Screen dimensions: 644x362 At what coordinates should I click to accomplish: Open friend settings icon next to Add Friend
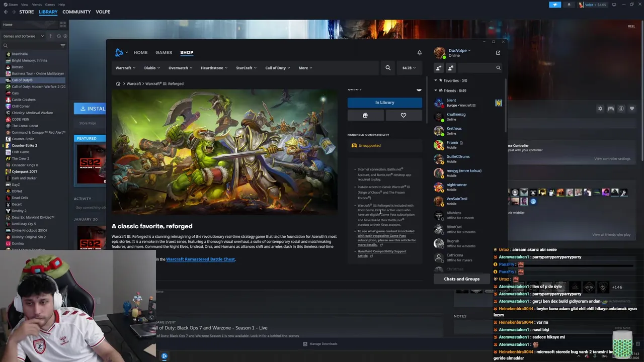coord(451,68)
